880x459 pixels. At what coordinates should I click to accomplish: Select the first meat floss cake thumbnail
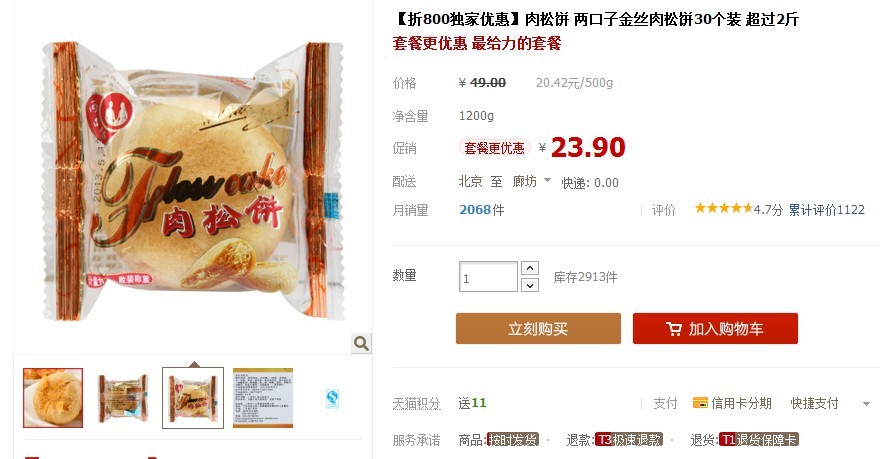click(53, 398)
